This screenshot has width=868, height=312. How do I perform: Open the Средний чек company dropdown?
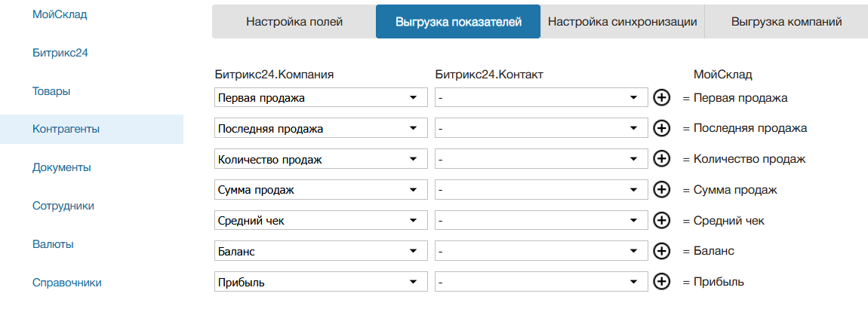321,221
